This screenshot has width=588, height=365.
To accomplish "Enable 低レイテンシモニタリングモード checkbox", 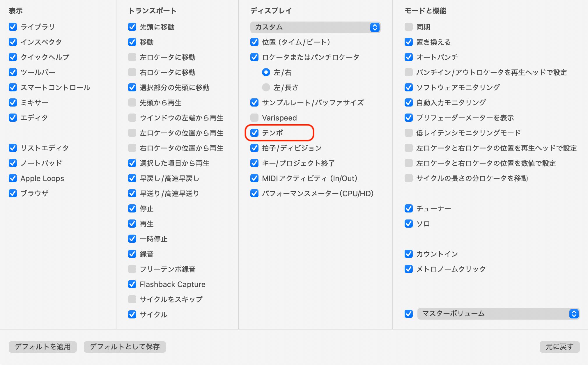I will click(x=409, y=133).
